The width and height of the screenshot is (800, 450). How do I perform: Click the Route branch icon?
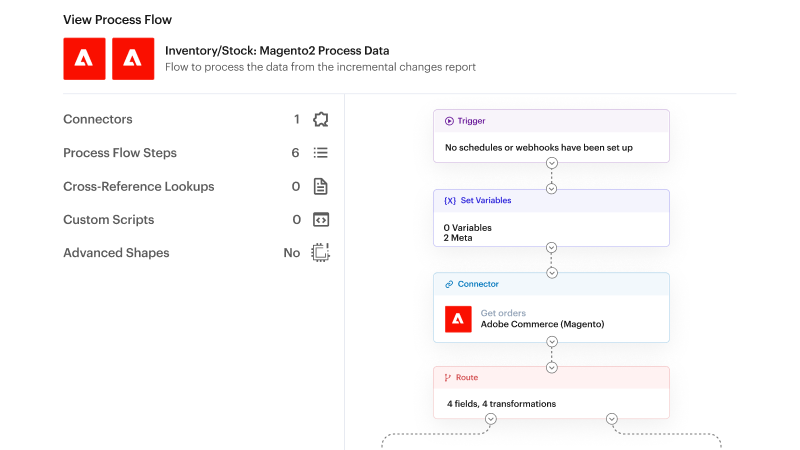(x=449, y=378)
